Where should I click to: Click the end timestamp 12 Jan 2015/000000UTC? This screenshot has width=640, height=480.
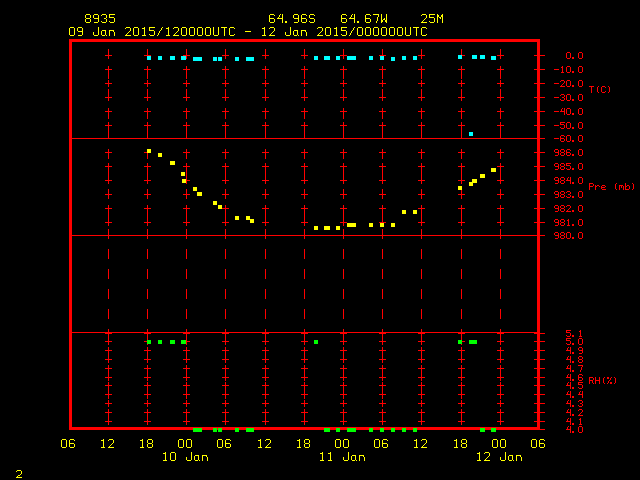[x=344, y=32]
